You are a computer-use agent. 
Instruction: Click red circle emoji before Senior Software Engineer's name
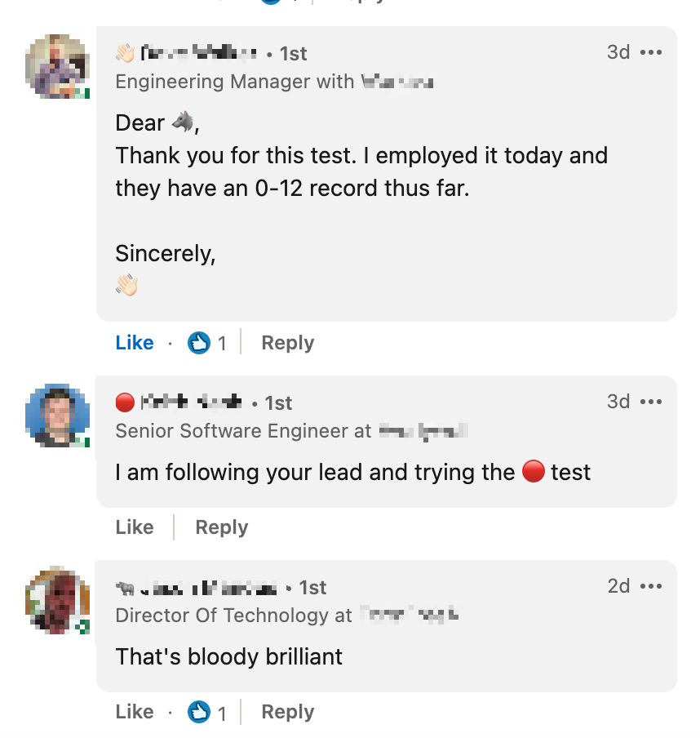coord(125,402)
